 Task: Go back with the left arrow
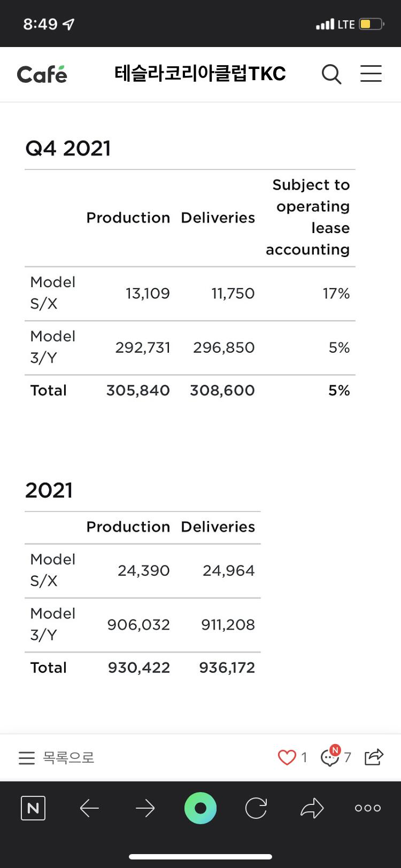[x=89, y=808]
